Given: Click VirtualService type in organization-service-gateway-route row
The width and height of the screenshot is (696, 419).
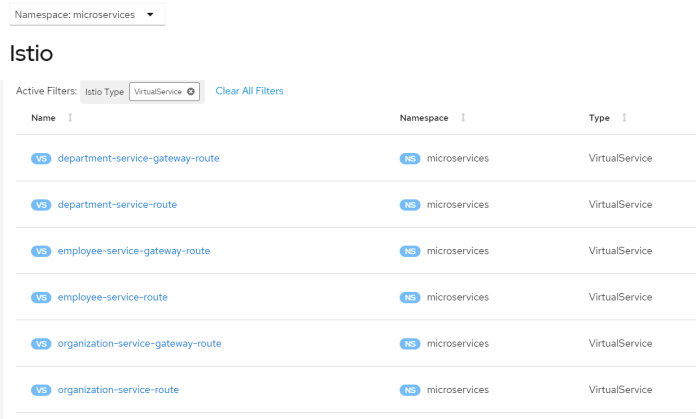Looking at the screenshot, I should point(620,344).
